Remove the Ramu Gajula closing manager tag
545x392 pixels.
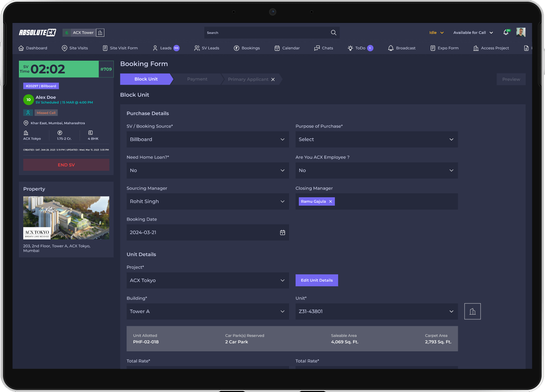click(330, 201)
